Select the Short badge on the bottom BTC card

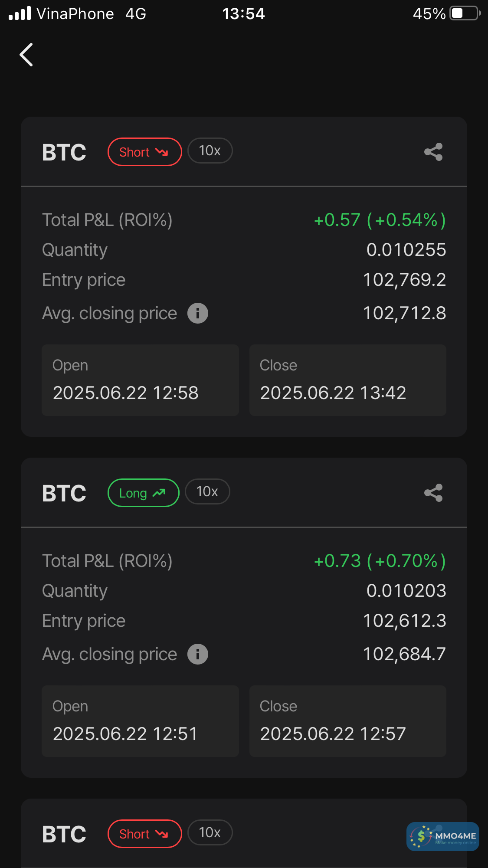click(144, 834)
